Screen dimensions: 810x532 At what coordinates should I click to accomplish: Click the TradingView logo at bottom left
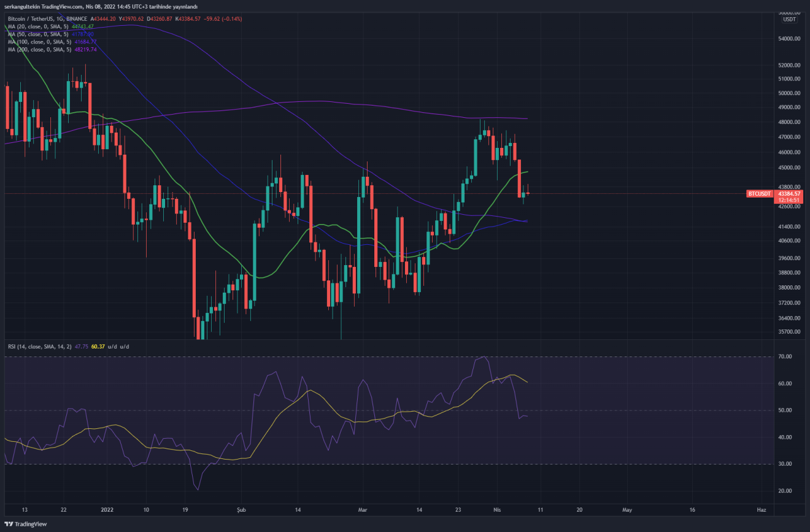pyautogui.click(x=25, y=524)
